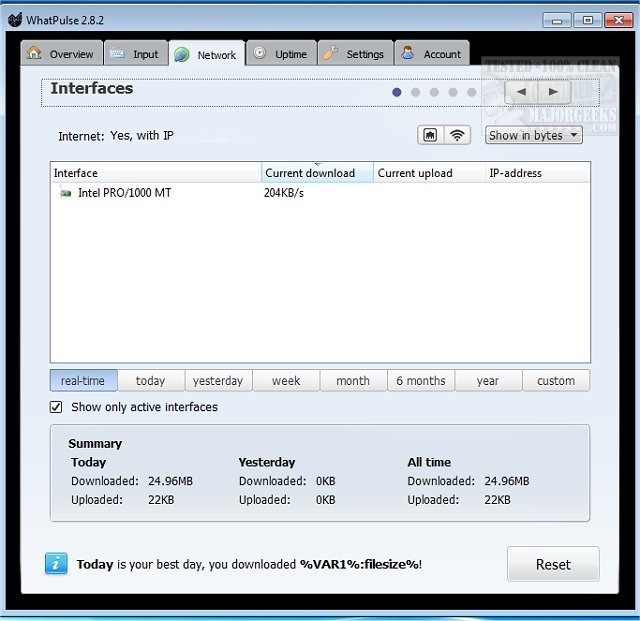Screen dimensions: 640x621
Task: Click the 204KB/s download value
Action: (284, 193)
